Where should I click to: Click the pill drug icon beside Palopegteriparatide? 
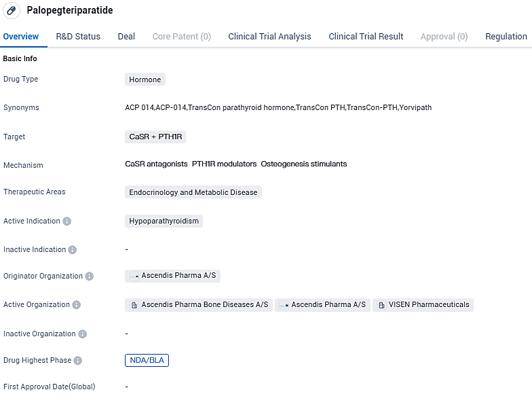[12, 10]
